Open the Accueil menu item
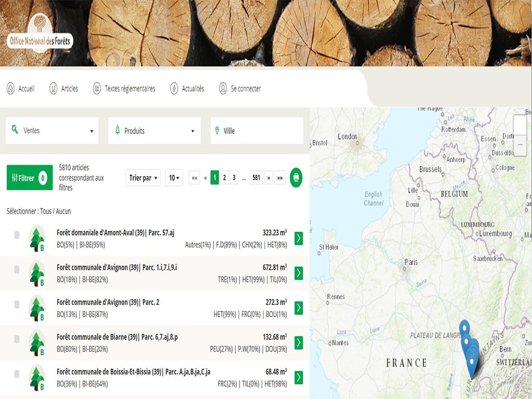This screenshot has width=532, height=399. pos(20,88)
